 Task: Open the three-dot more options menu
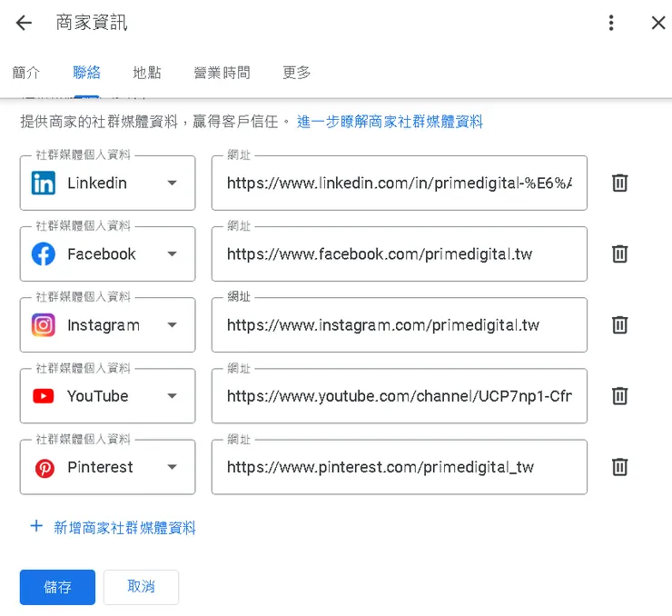pos(611,23)
